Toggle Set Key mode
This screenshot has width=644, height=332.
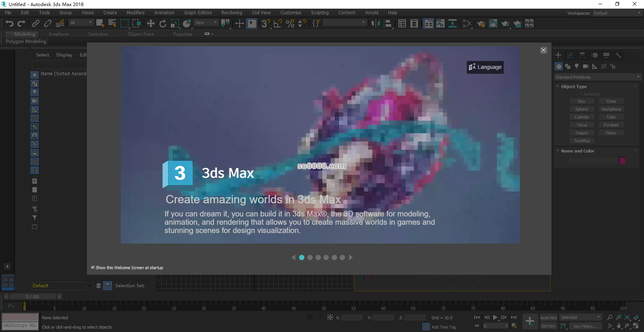coord(548,326)
